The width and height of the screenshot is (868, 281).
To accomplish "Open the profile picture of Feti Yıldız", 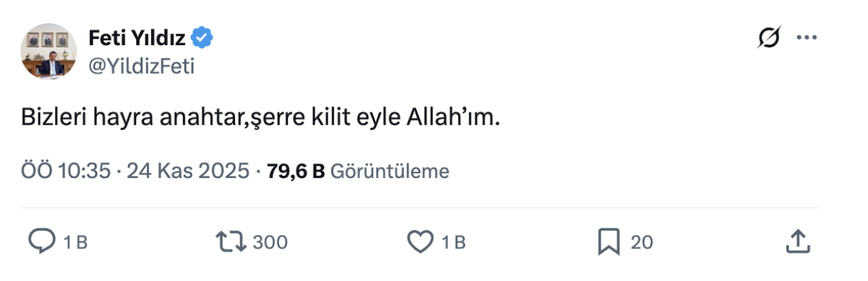I will 48,51.
